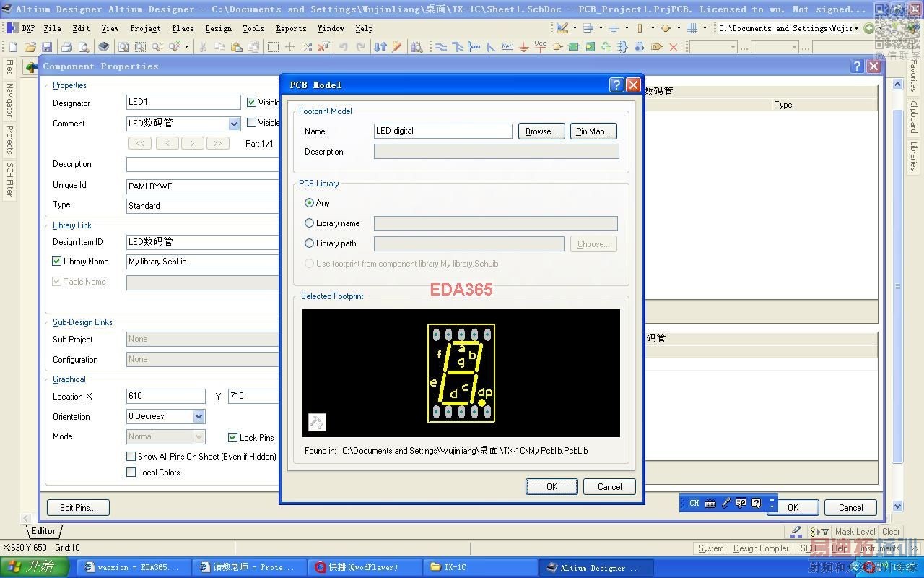The width and height of the screenshot is (924, 578).
Task: Click the DXP system menu icon
Action: [21, 28]
